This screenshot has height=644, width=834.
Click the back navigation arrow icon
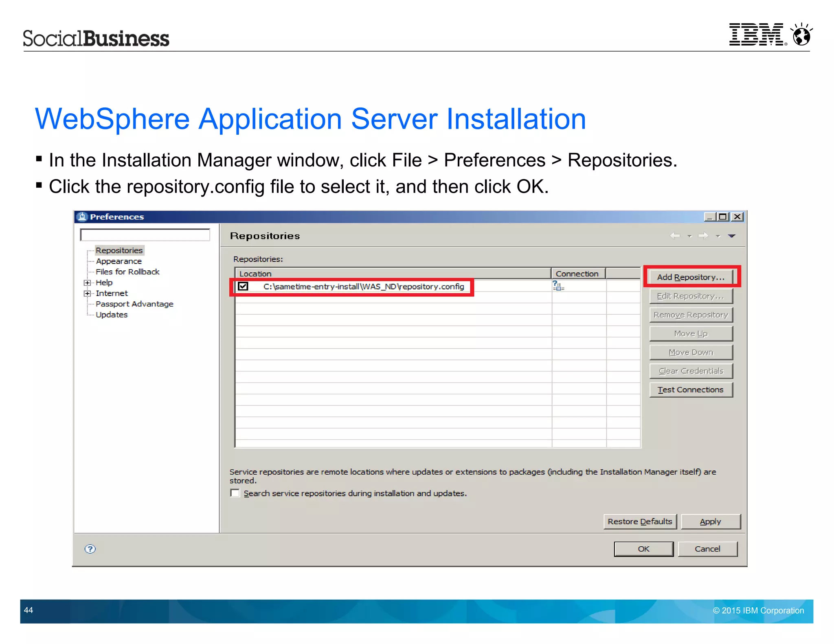[x=675, y=236]
